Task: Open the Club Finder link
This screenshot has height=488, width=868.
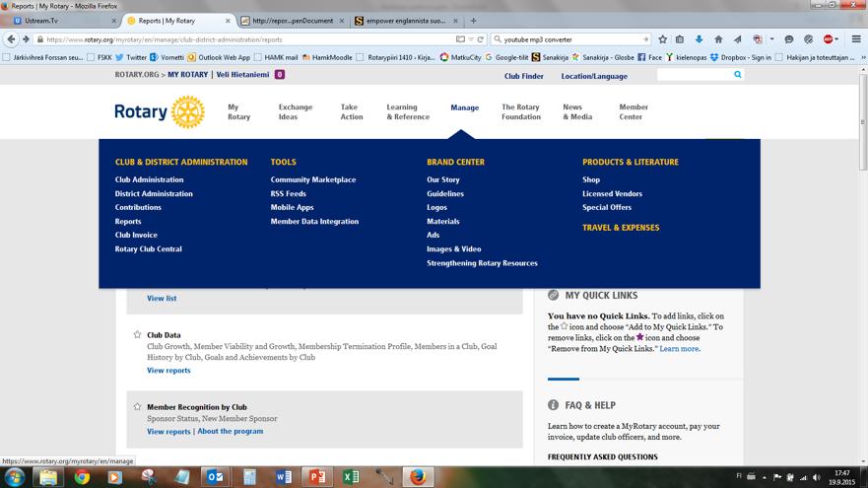Action: click(x=524, y=76)
